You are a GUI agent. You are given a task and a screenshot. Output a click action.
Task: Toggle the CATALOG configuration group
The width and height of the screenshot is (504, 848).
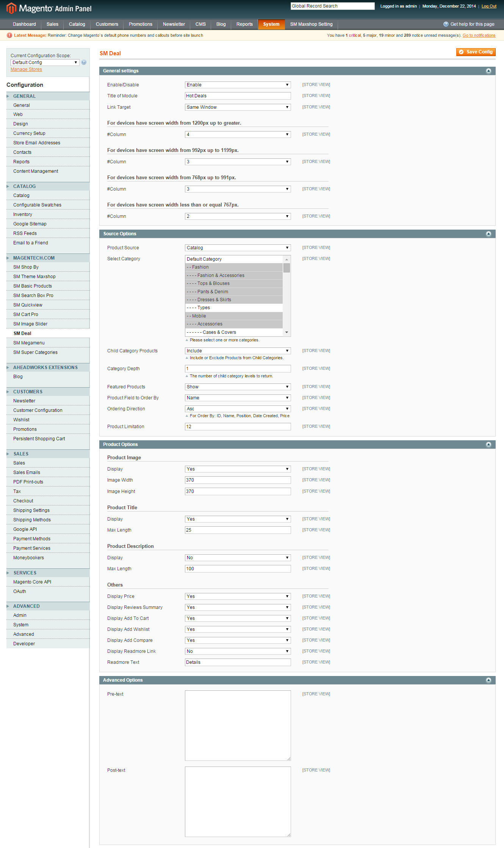point(48,186)
